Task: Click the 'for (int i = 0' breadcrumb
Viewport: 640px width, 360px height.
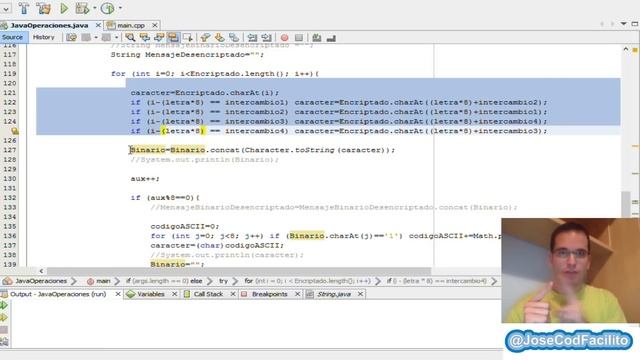Action: (308, 281)
